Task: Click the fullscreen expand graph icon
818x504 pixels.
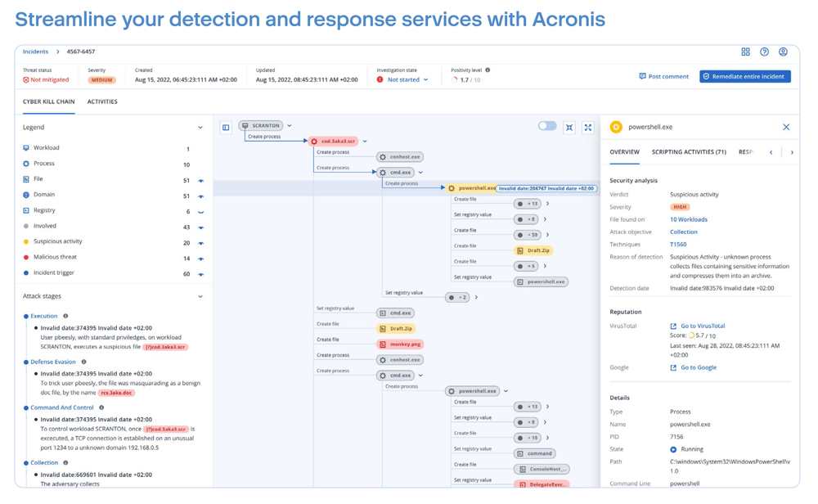Action: (x=588, y=128)
